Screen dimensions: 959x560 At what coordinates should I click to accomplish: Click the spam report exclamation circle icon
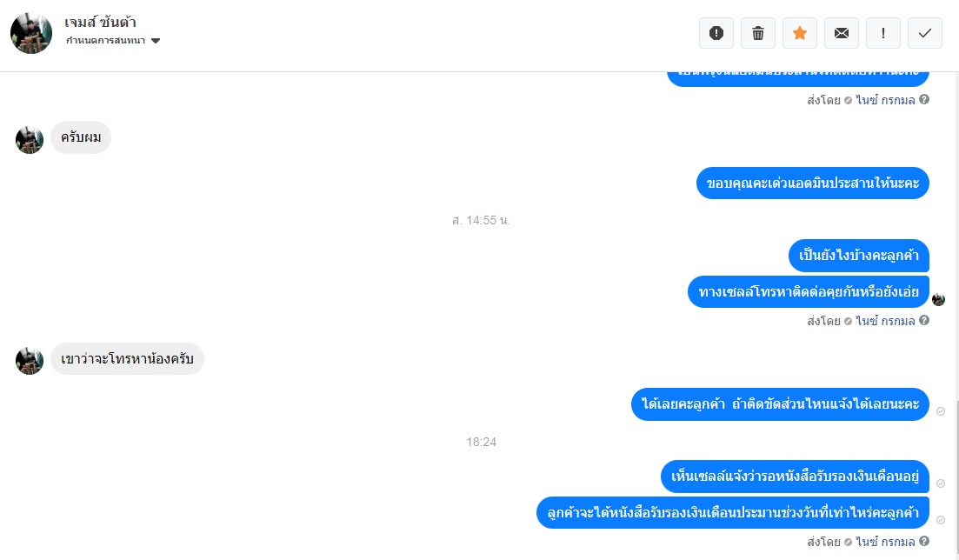point(716,33)
